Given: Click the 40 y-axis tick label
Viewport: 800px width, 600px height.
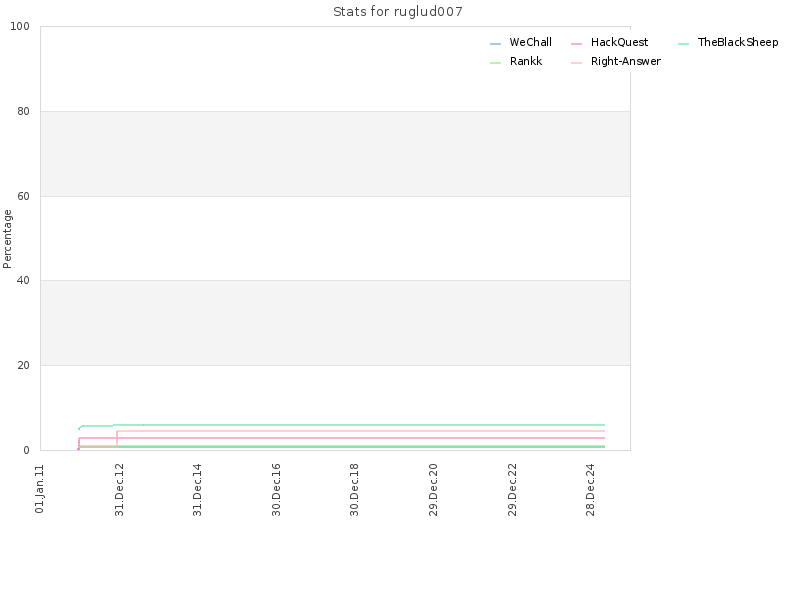Looking at the screenshot, I should pyautogui.click(x=23, y=281).
